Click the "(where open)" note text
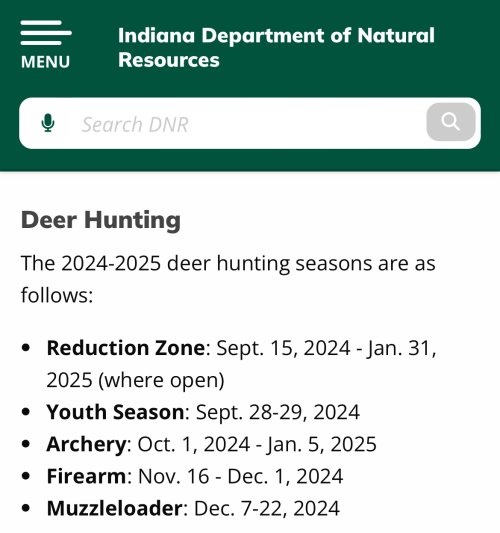Image resolution: width=500 pixels, height=533 pixels. tap(161, 380)
